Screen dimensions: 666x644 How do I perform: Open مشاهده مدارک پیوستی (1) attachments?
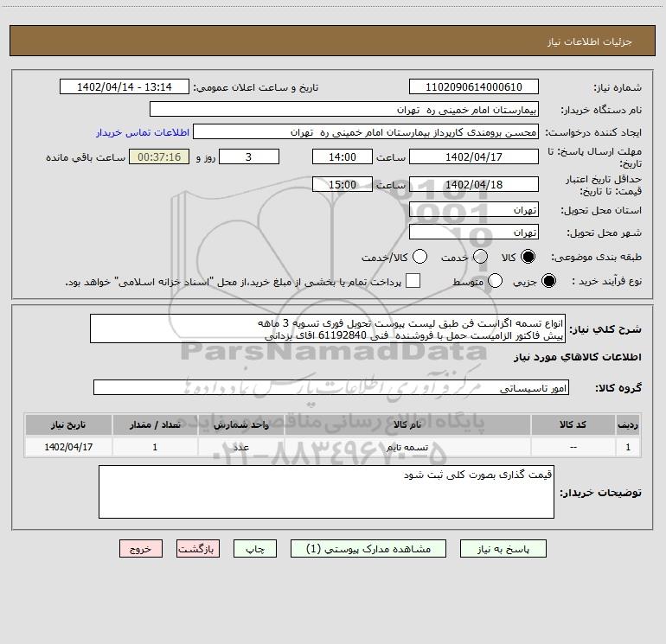click(x=368, y=549)
